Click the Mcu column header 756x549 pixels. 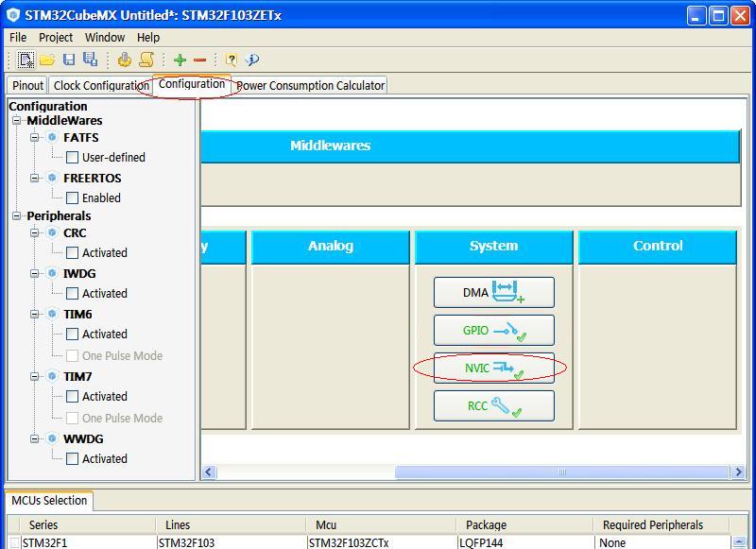pyautogui.click(x=381, y=524)
